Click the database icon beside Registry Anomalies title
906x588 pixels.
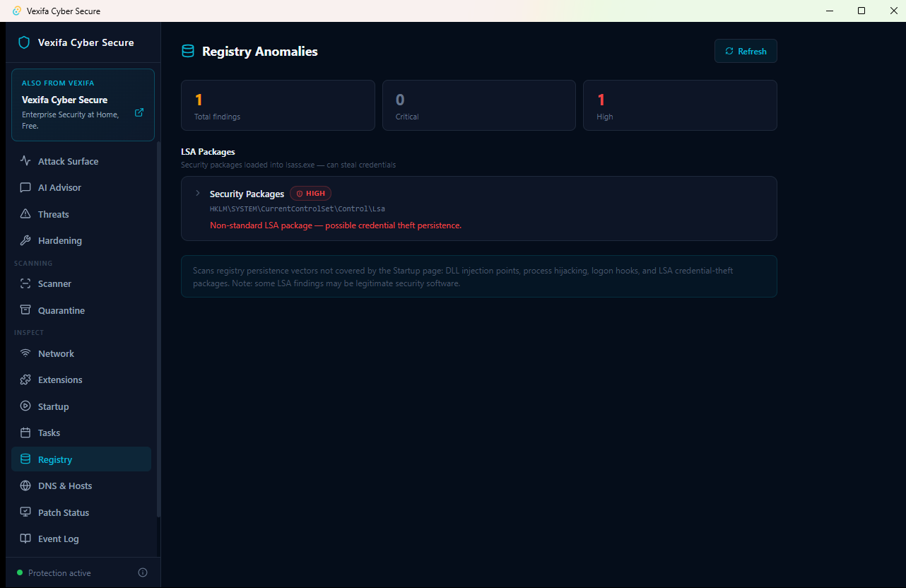coord(188,51)
